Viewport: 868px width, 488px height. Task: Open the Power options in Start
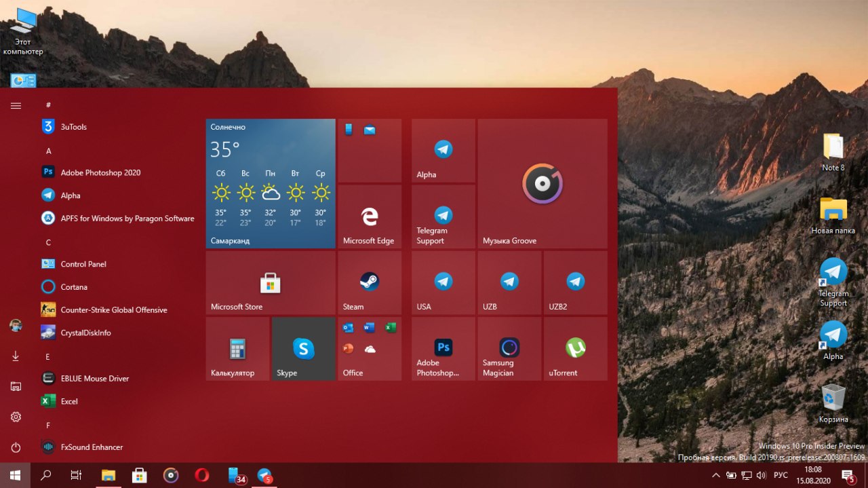pyautogui.click(x=16, y=447)
